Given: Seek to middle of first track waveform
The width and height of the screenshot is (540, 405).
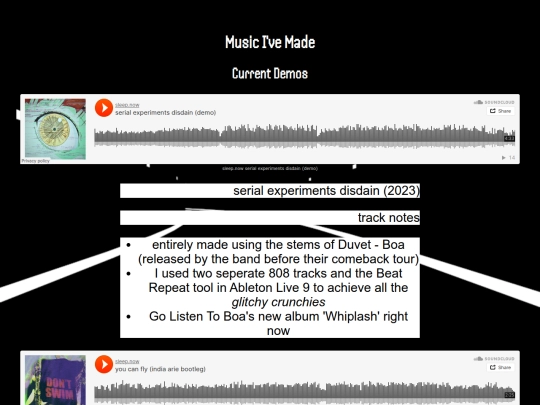Looking at the screenshot, I should point(304,136).
